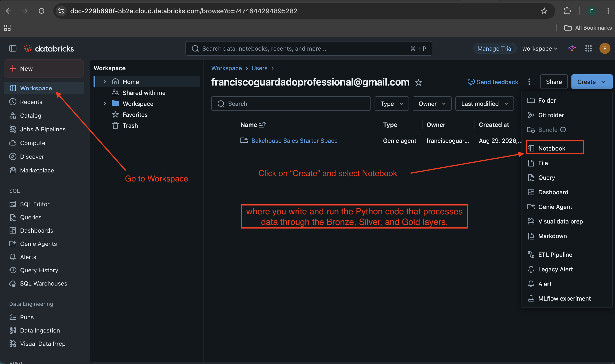615x364 pixels.
Task: Open Alerts in the sidebar
Action: point(44,257)
